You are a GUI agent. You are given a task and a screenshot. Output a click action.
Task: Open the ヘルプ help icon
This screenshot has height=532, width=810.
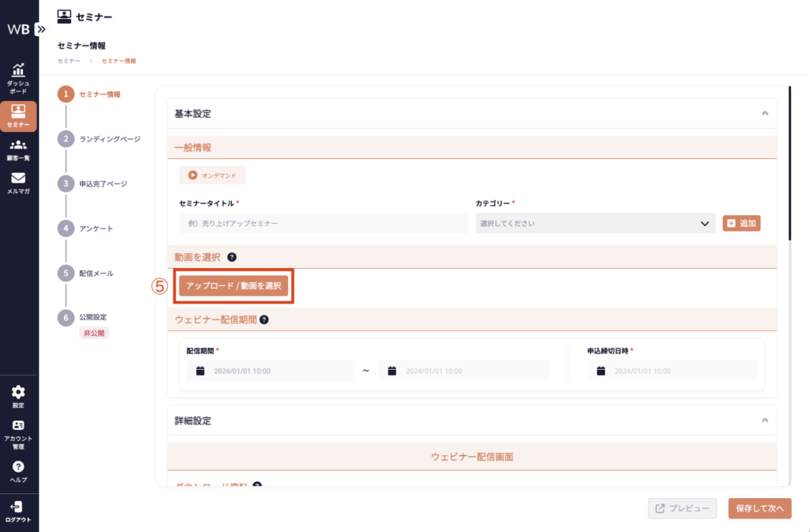coord(18,467)
